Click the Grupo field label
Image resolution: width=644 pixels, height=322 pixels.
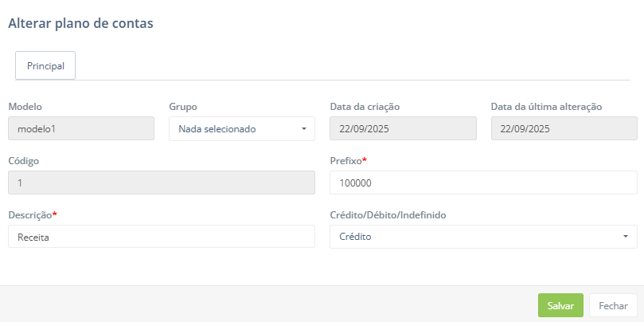[x=183, y=106]
